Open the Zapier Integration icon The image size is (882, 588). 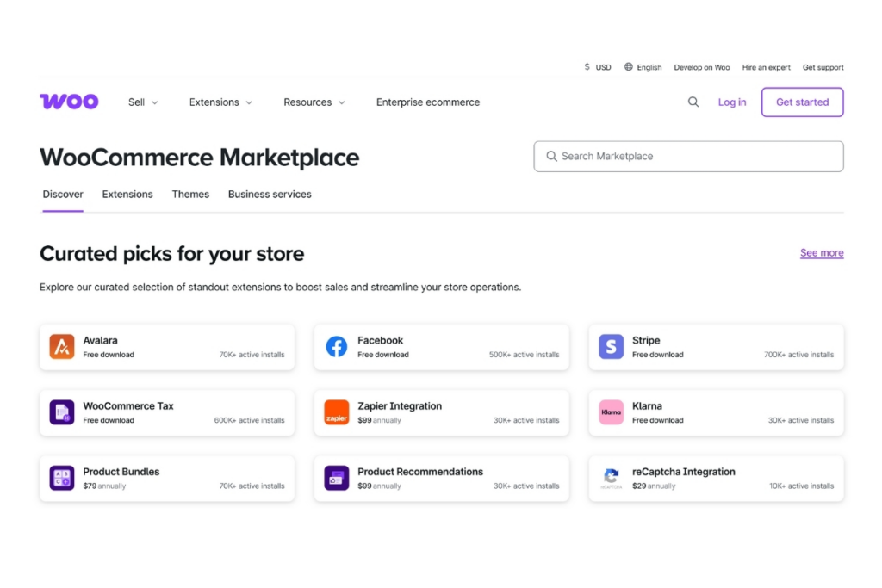pyautogui.click(x=337, y=412)
